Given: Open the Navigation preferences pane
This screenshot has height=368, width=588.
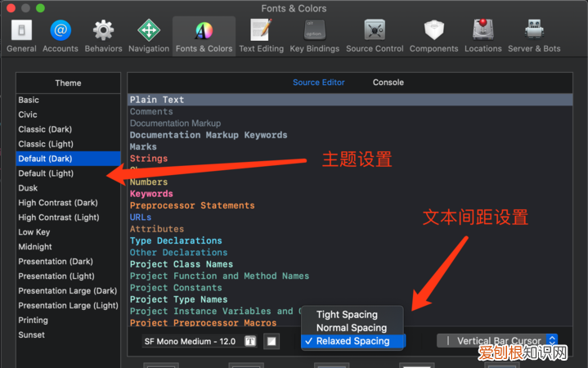Looking at the screenshot, I should (149, 36).
